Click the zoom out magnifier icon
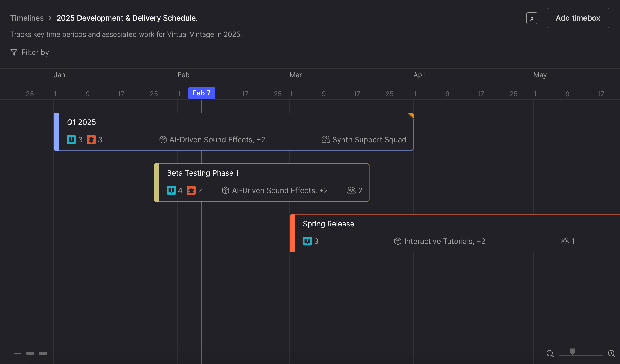The height and width of the screenshot is (364, 620). (x=550, y=353)
